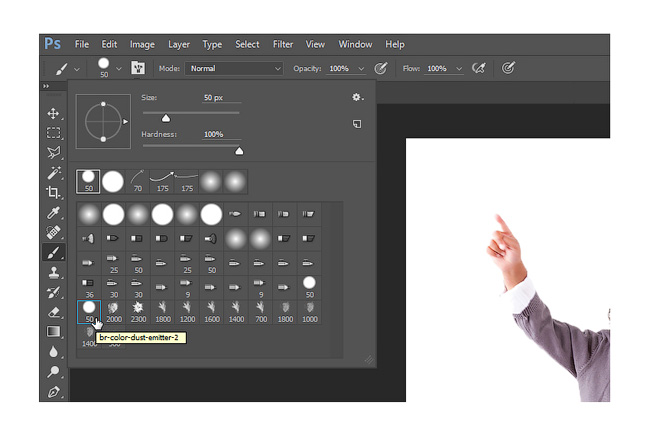The height and width of the screenshot is (438, 650).
Task: Select brush preset labeled 1400 in bottom row
Action: tap(89, 336)
